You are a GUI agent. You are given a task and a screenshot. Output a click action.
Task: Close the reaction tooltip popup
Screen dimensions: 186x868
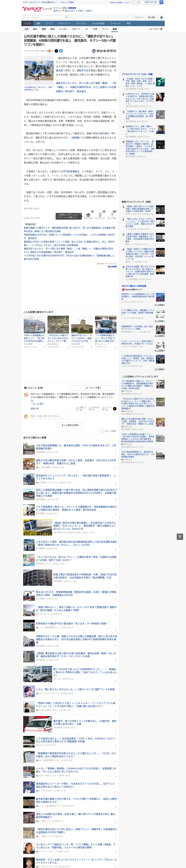(81, 214)
